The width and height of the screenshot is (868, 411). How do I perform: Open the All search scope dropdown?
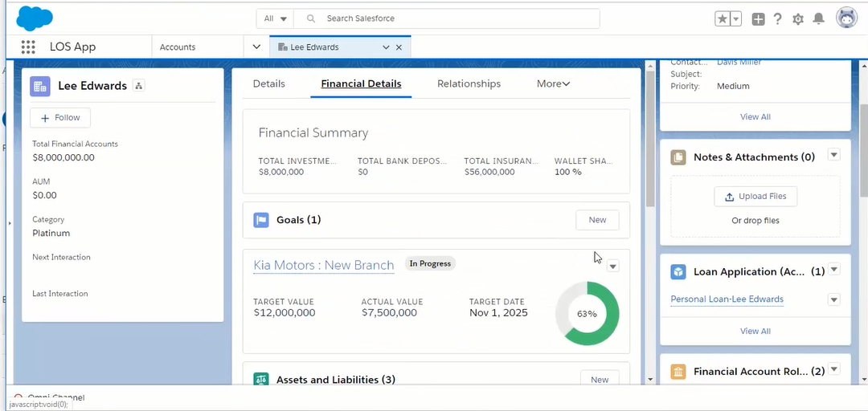(275, 18)
